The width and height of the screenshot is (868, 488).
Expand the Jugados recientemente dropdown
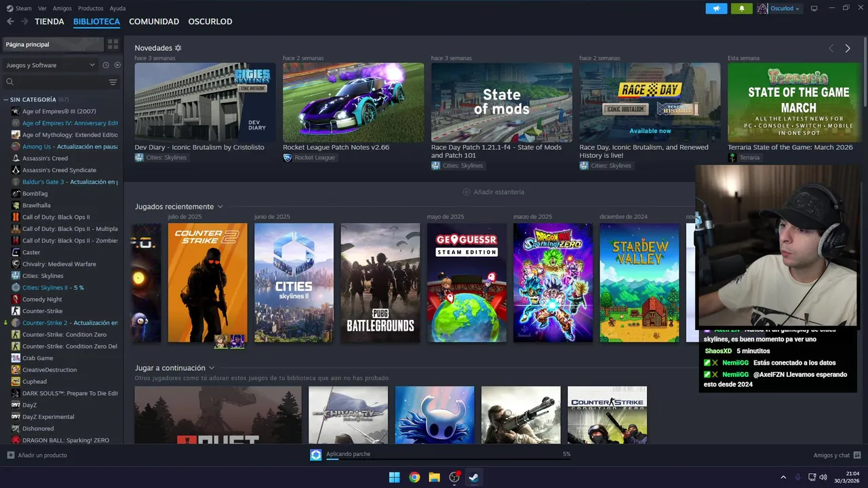pyautogui.click(x=220, y=207)
